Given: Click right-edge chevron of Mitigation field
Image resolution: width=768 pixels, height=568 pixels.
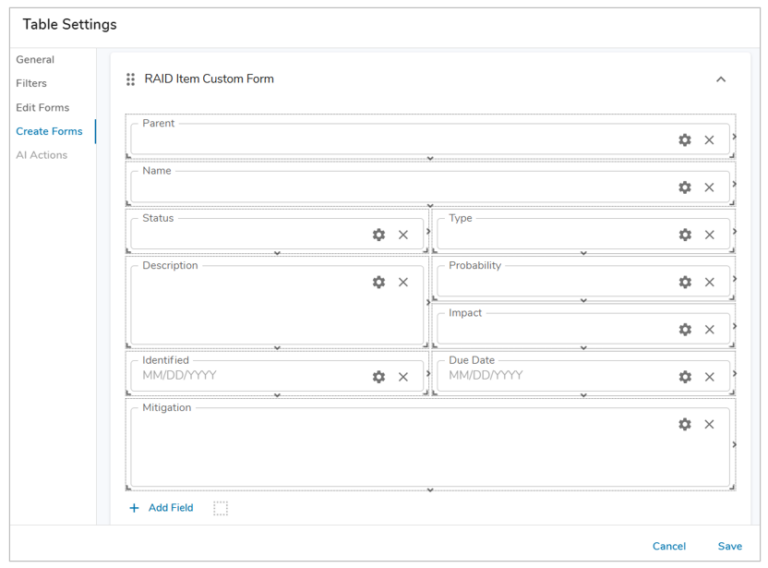Looking at the screenshot, I should tap(734, 445).
